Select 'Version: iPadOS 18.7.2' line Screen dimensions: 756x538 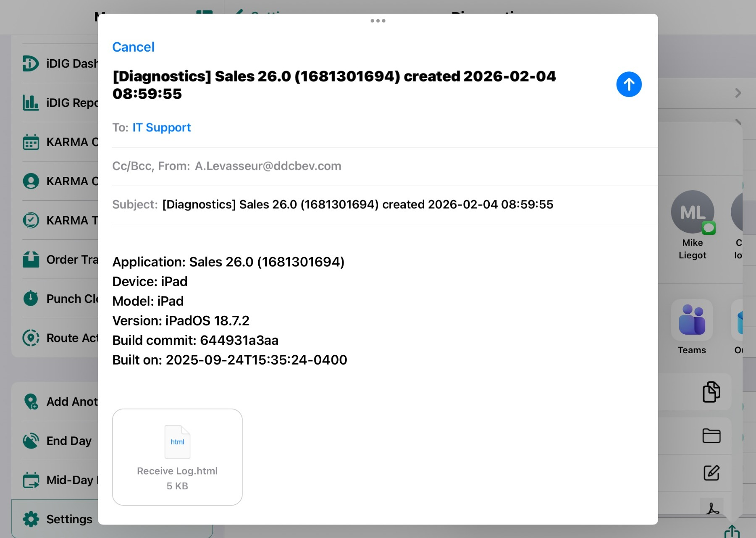coord(181,320)
